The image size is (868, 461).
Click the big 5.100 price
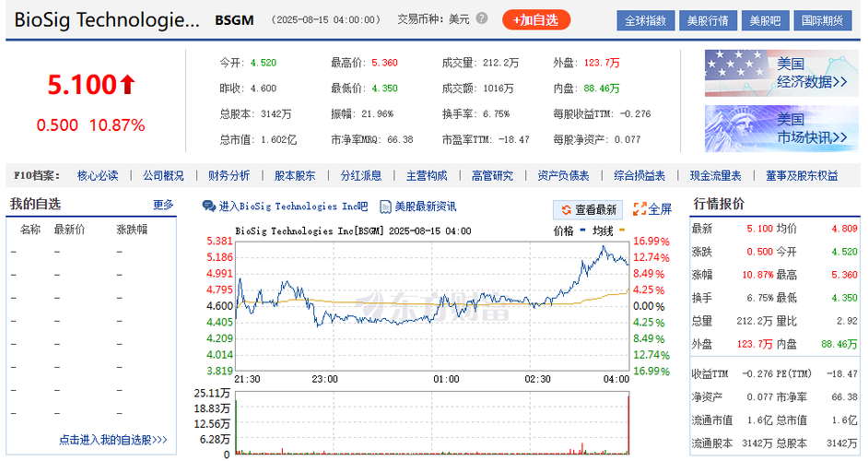[82, 85]
